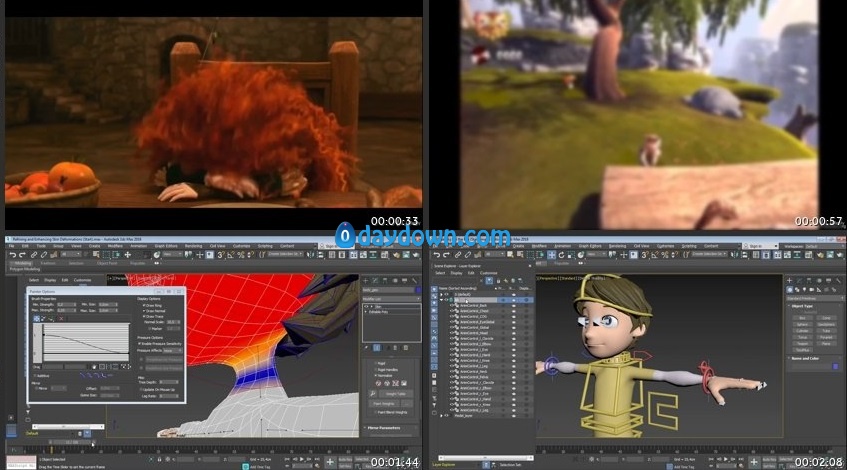Click the Cylinder primitive button
Screen dimensions: 847x470
802,331
